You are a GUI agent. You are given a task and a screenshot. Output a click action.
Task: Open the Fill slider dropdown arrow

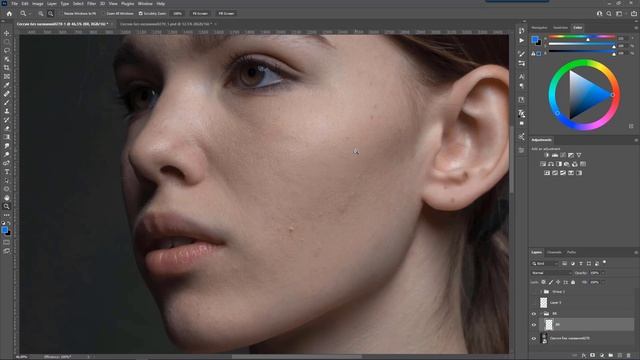point(602,282)
